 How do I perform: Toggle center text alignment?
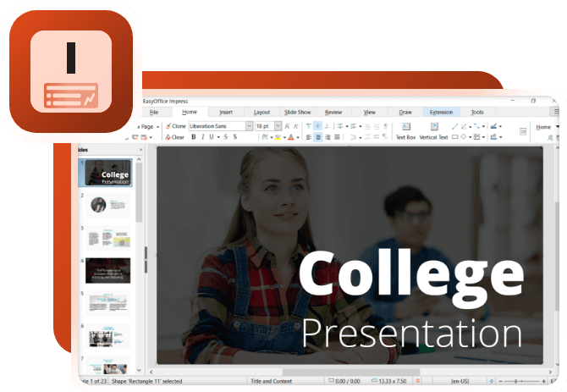(318, 137)
